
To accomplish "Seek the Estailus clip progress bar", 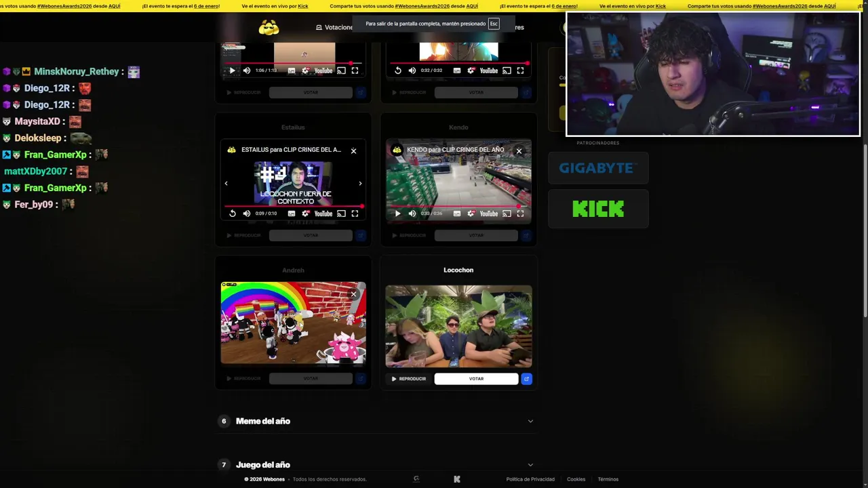I will coord(294,206).
